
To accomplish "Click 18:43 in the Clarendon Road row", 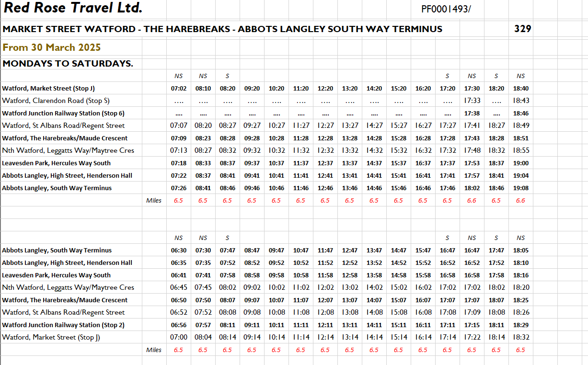I will (520, 101).
